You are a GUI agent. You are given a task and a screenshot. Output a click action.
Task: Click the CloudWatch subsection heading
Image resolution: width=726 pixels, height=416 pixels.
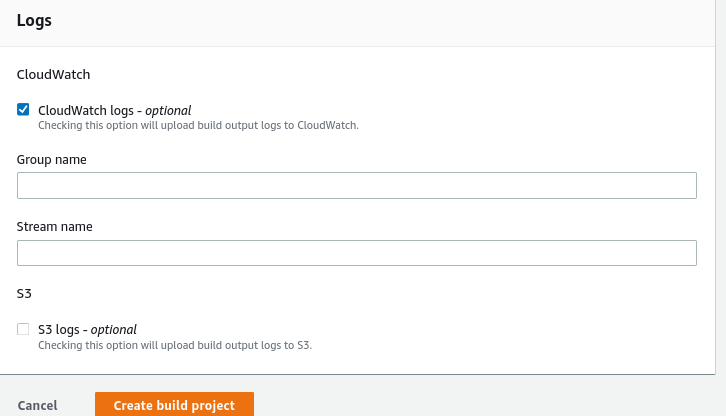coord(53,75)
